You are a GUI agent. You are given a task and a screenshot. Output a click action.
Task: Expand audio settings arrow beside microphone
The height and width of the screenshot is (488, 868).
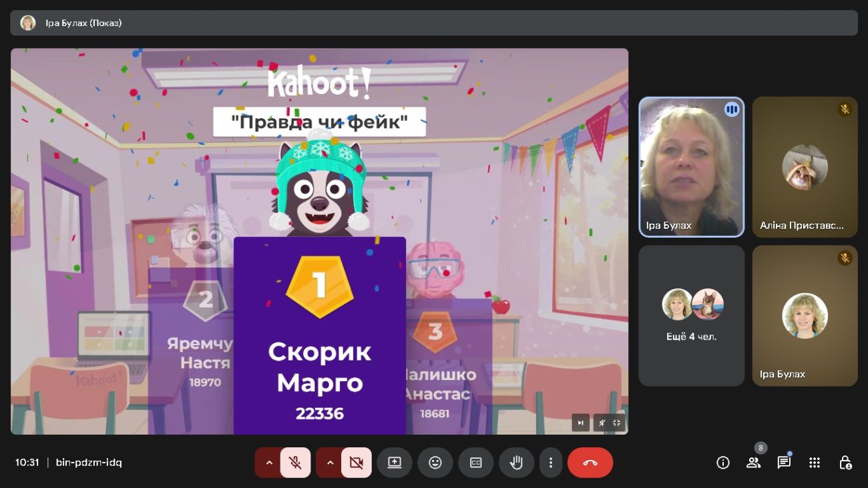click(x=269, y=463)
